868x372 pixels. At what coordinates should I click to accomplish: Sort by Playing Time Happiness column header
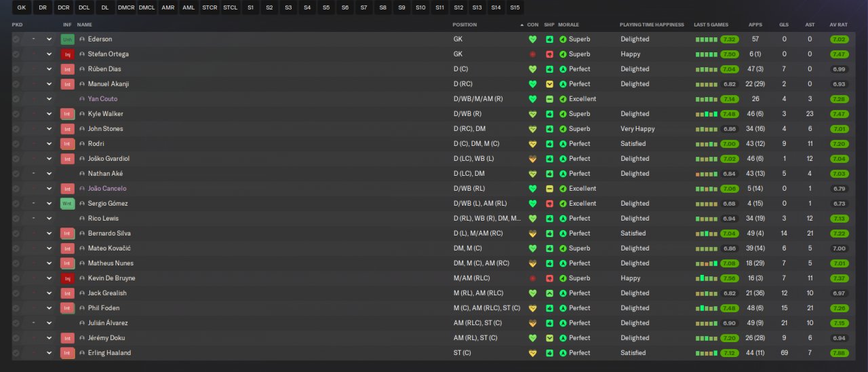652,24
